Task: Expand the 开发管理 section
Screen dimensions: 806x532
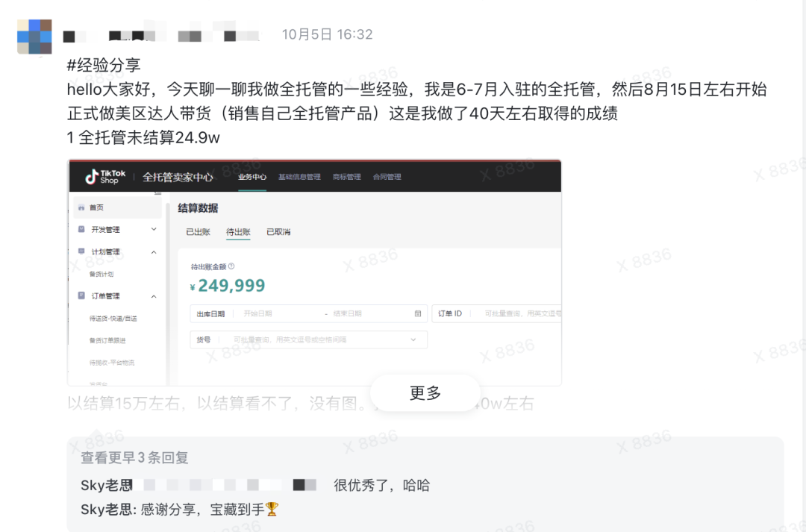Action: (x=153, y=230)
